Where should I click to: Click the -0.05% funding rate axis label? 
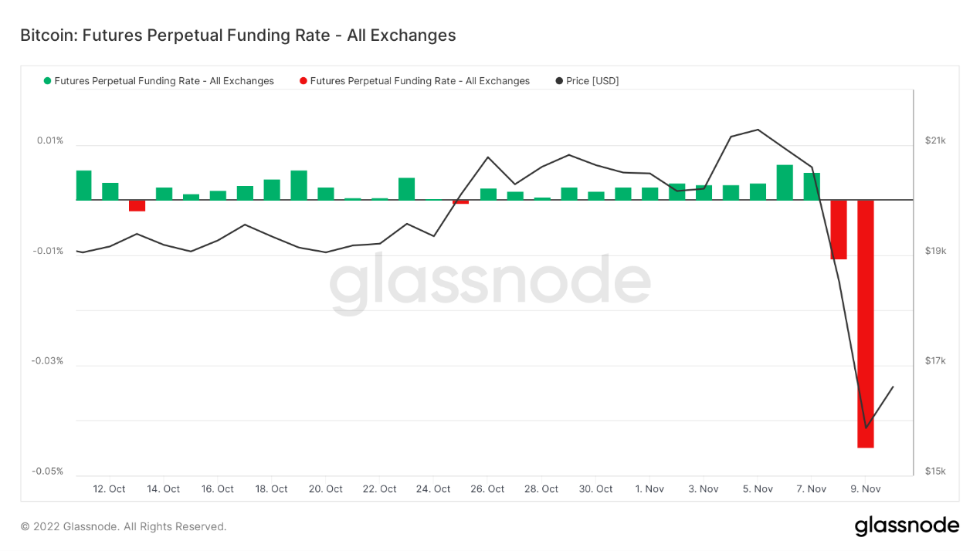point(47,472)
